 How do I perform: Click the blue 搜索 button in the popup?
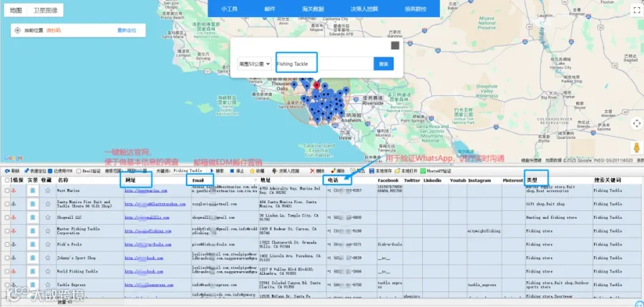coord(384,64)
